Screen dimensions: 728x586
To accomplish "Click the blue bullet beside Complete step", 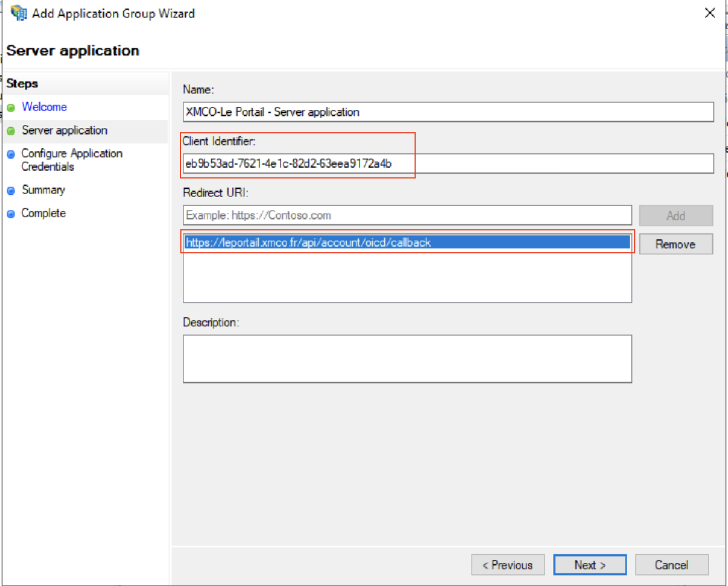I will pyautogui.click(x=11, y=214).
